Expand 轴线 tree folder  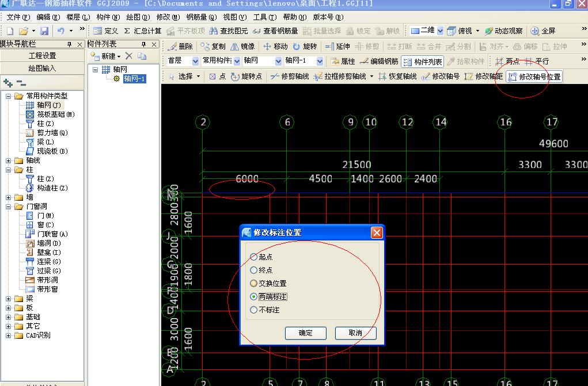tap(8, 160)
